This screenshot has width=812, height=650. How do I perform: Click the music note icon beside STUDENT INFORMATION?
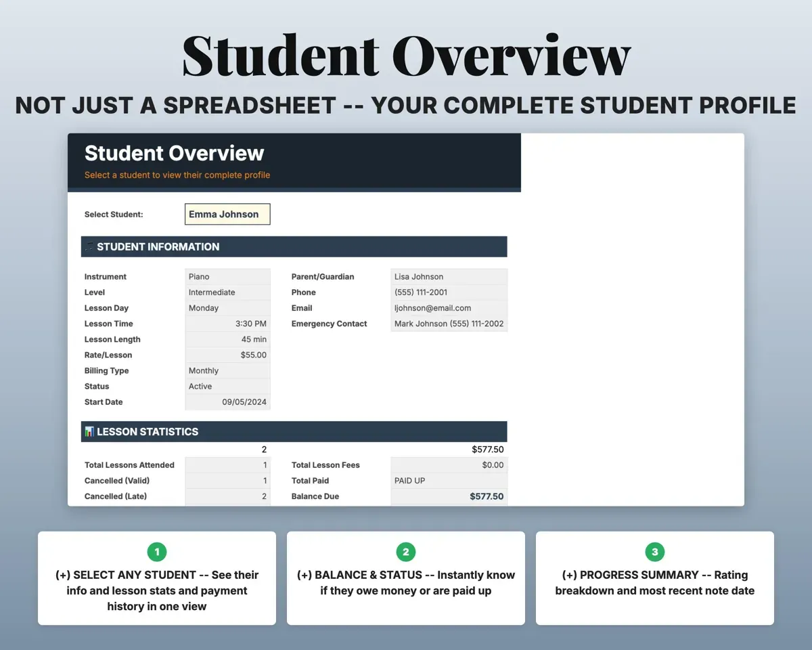(89, 246)
